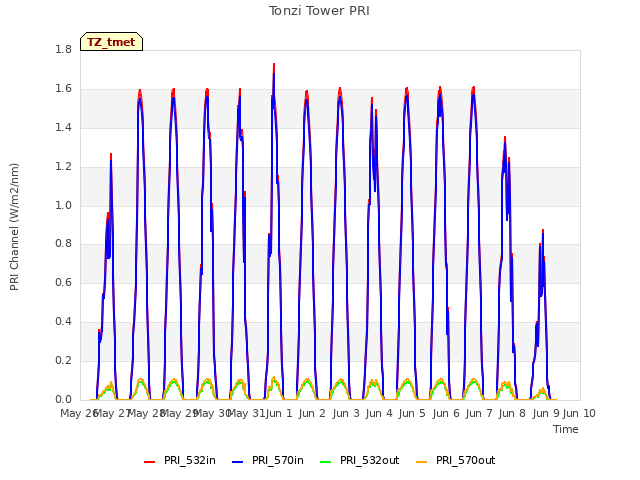Click the Jun 5 x-axis tick label
The image size is (640, 480).
pyautogui.click(x=412, y=413)
